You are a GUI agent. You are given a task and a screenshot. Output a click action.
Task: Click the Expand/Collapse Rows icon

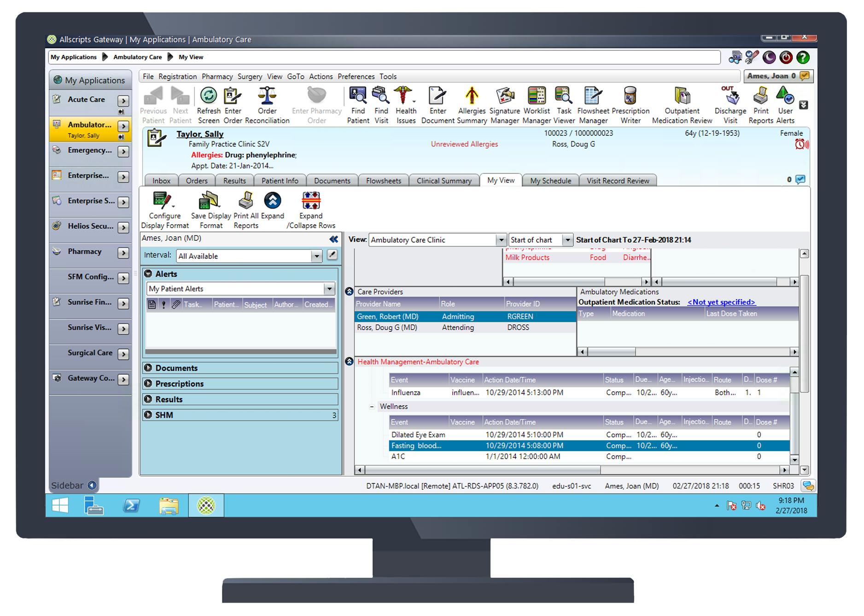coord(311,201)
